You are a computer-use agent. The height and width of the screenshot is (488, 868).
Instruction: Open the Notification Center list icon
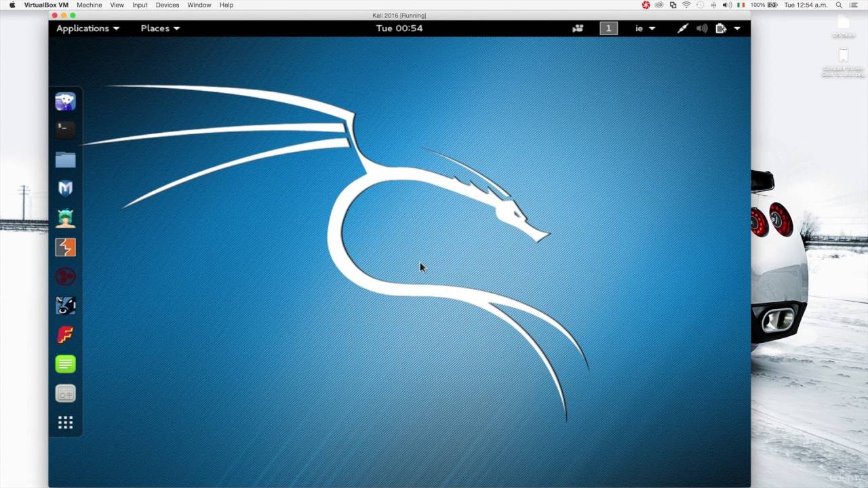click(854, 5)
